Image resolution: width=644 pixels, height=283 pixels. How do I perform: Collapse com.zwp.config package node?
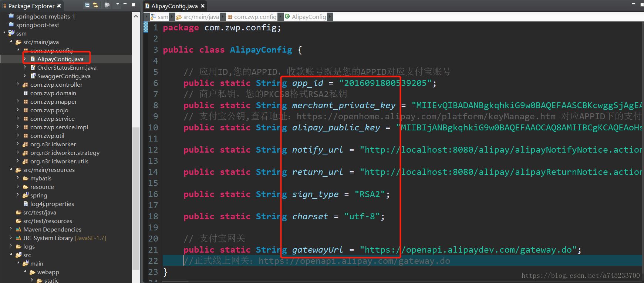pos(18,50)
